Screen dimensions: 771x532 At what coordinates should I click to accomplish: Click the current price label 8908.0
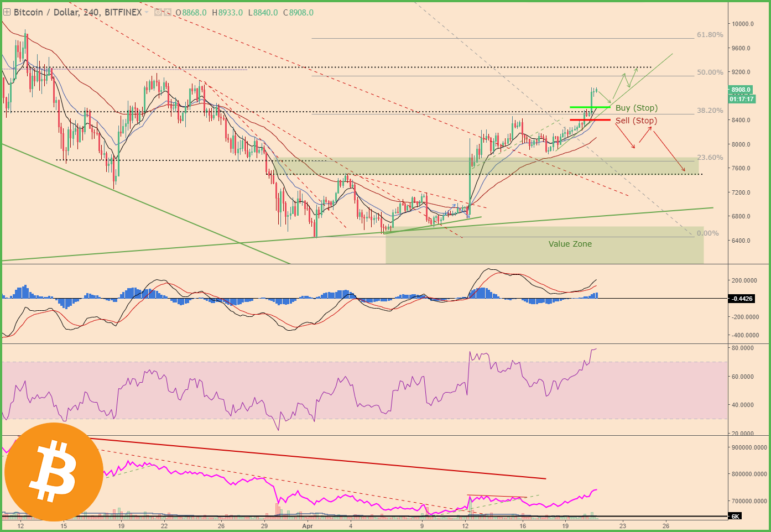[741, 90]
